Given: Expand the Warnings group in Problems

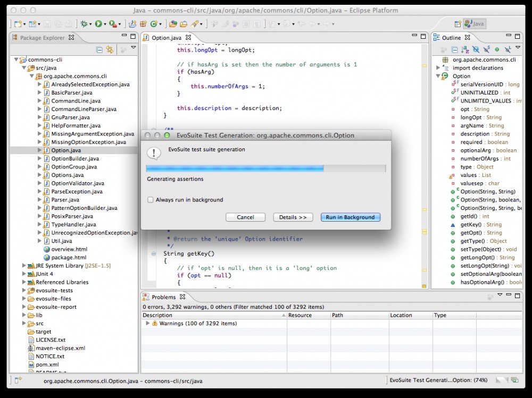Looking at the screenshot, I should point(147,323).
